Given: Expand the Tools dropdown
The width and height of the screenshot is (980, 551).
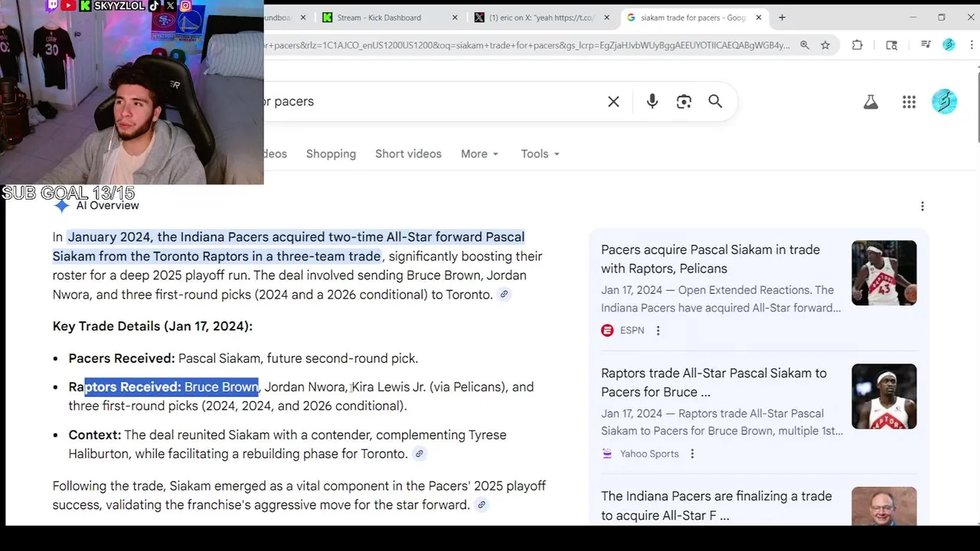Looking at the screenshot, I should 541,154.
